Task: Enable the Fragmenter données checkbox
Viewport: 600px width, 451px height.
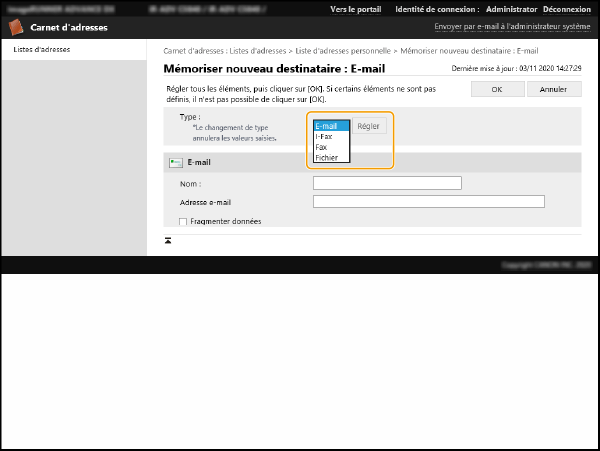Action: [183, 221]
